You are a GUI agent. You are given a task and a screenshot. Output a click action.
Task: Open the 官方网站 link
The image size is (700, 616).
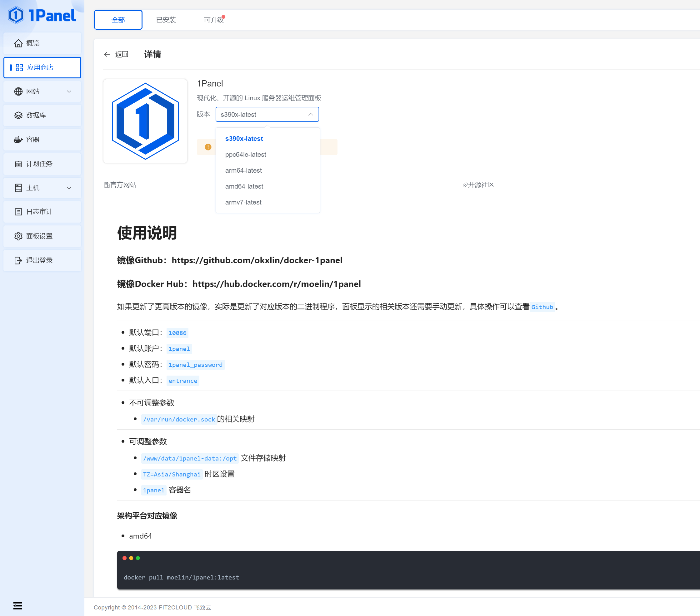pyautogui.click(x=120, y=185)
